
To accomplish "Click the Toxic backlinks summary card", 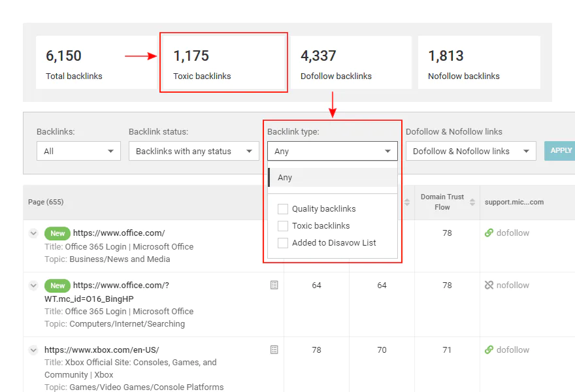I will tap(223, 62).
